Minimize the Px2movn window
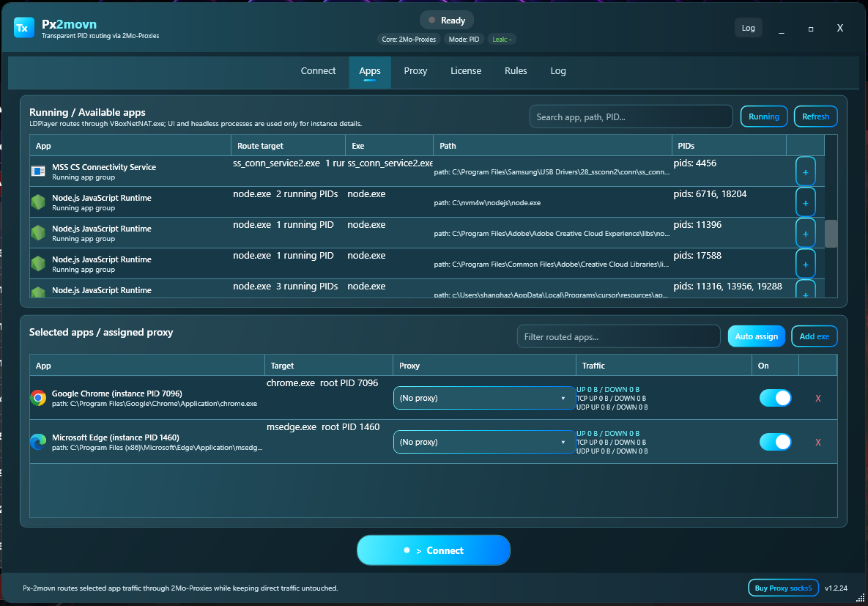The width and height of the screenshot is (868, 606). [781, 29]
